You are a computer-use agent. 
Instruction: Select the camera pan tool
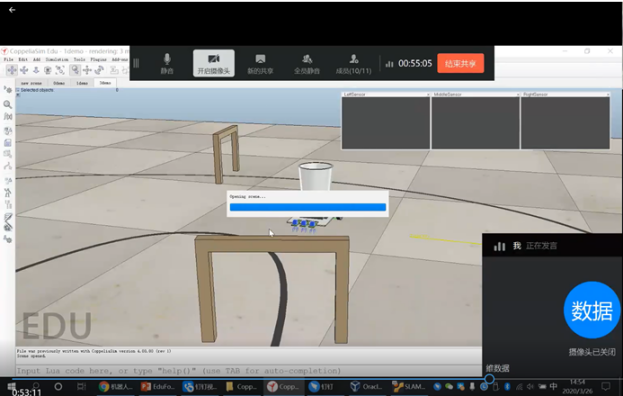12,70
